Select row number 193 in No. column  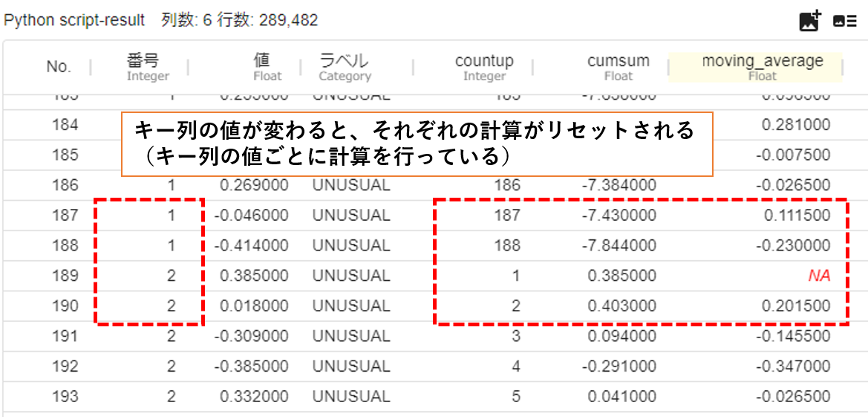[x=65, y=398]
